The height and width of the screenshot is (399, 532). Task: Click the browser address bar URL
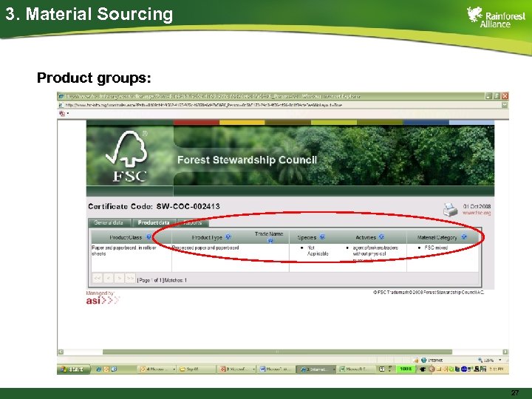click(x=204, y=105)
